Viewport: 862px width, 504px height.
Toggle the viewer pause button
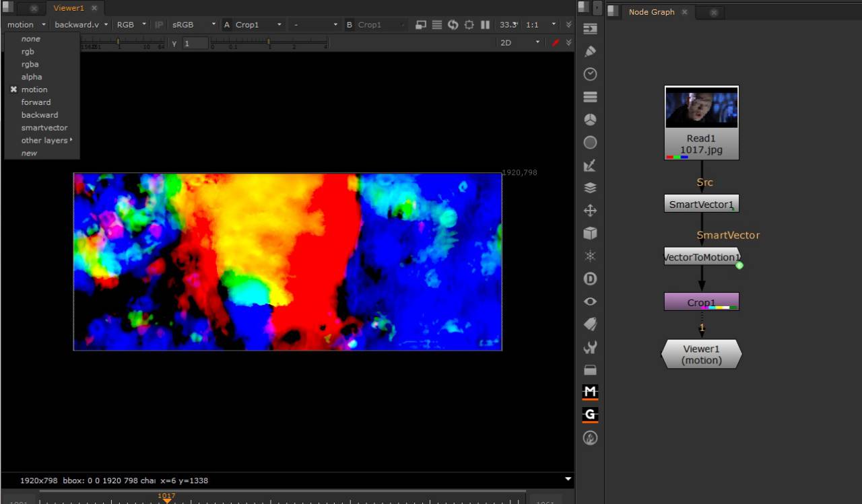pyautogui.click(x=485, y=25)
